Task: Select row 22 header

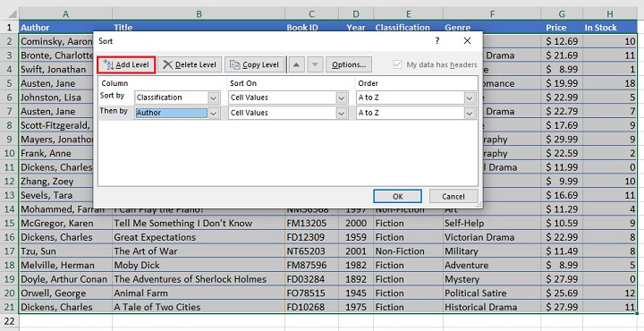Action: coord(10,321)
